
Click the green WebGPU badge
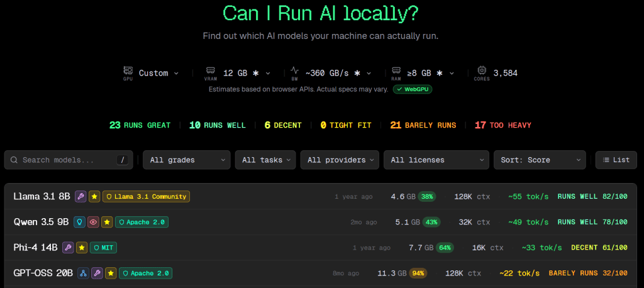point(413,89)
